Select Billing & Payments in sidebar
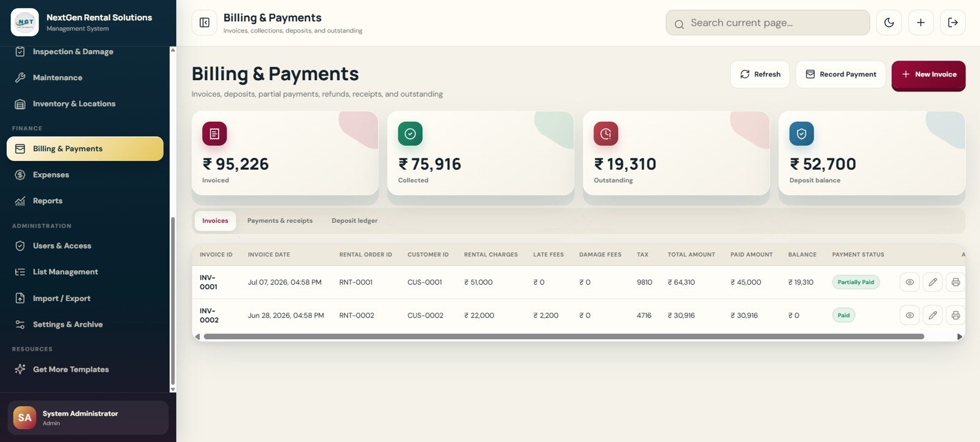This screenshot has width=980, height=442. coord(85,149)
